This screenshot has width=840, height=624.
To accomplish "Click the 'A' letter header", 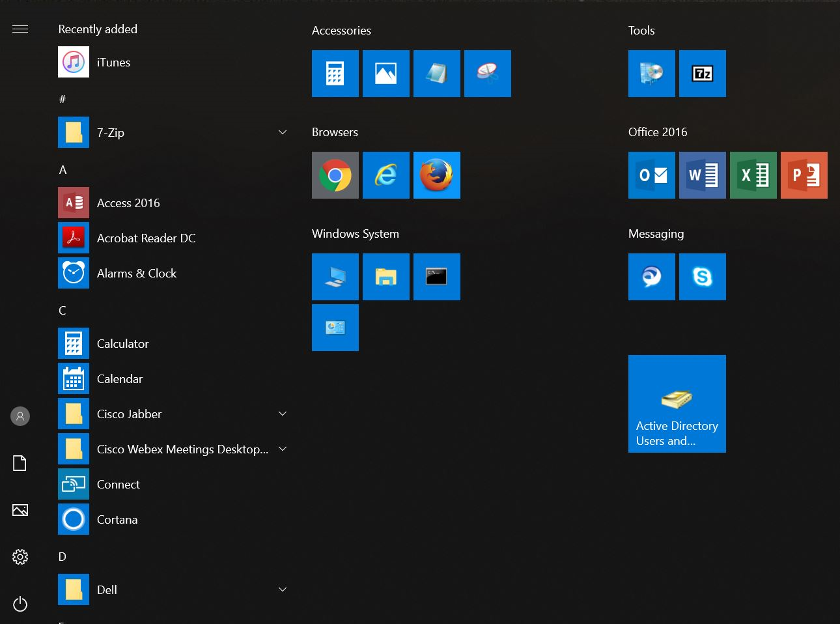I will [x=63, y=169].
